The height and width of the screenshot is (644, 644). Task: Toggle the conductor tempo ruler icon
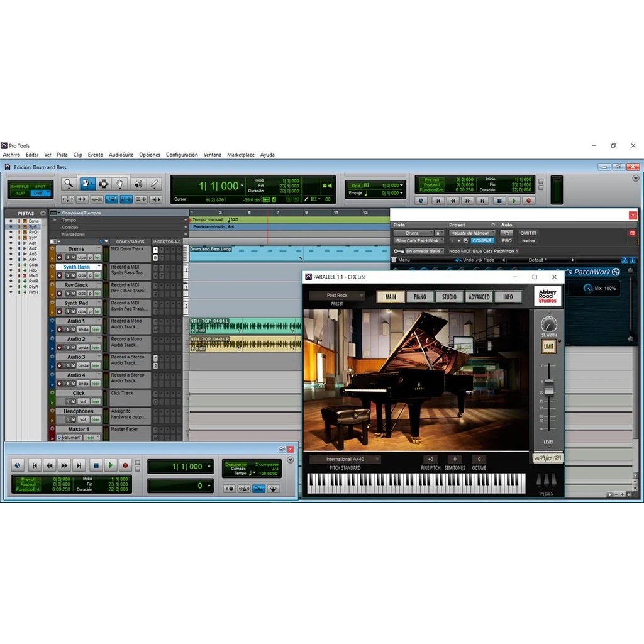(x=274, y=488)
